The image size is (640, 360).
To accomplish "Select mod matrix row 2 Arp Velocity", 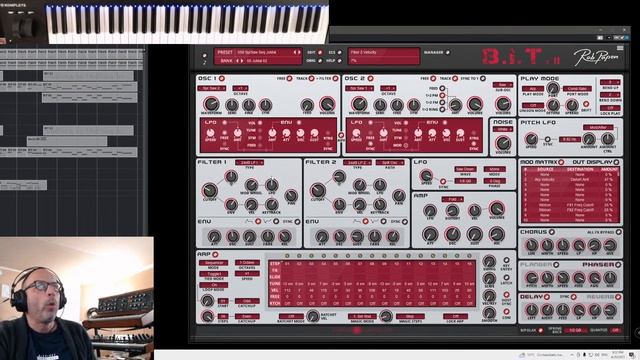I will tap(571, 180).
